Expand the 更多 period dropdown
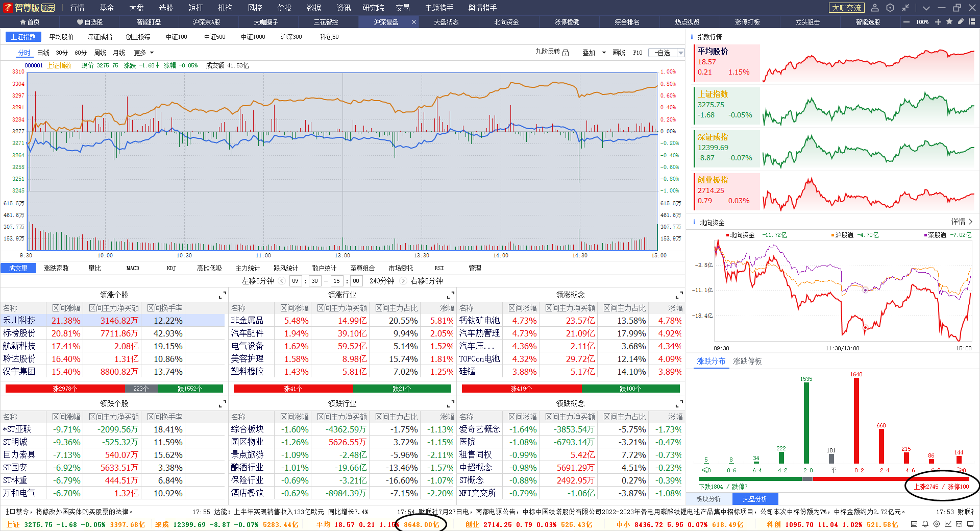980x531 pixels. (143, 53)
